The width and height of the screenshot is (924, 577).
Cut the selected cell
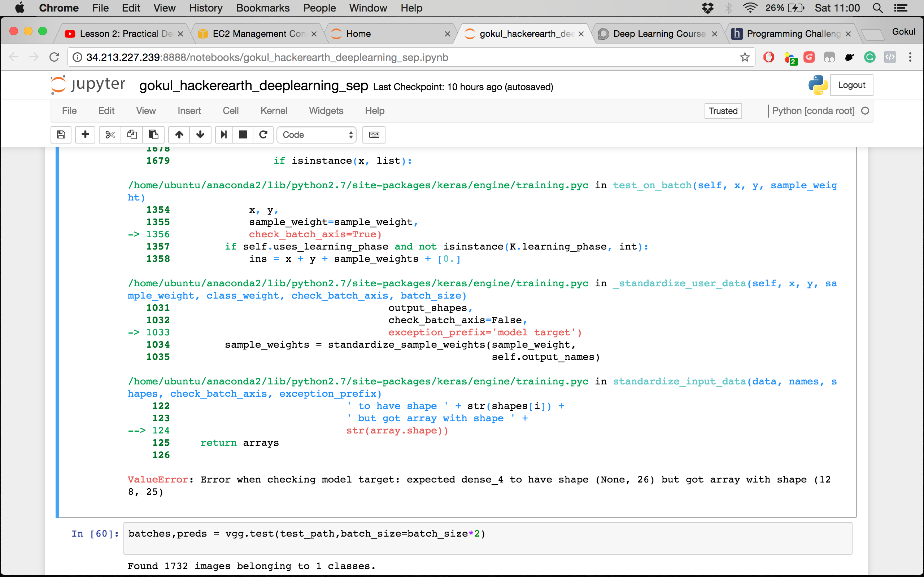pos(110,135)
